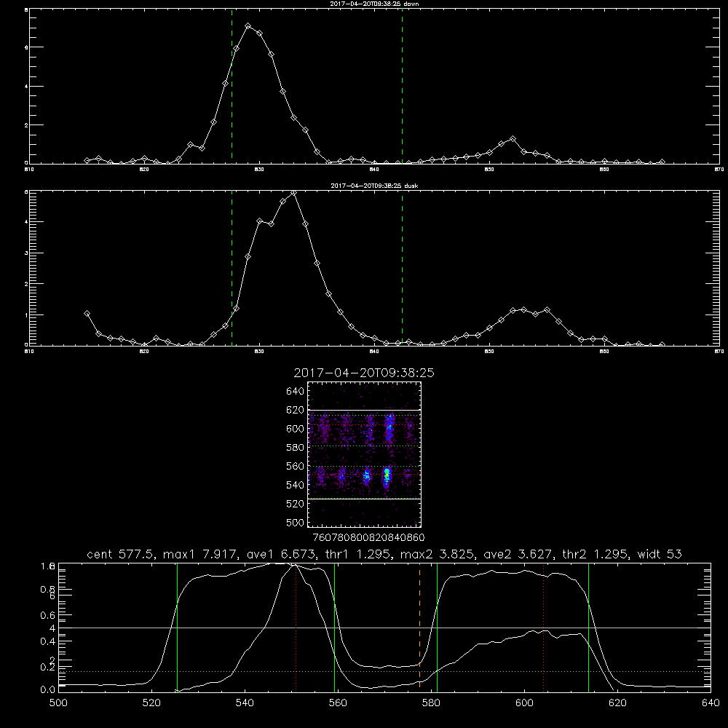Viewport: 728px width, 728px height.
Task: Click '520' on the bottom plot x-axis
Action: pos(151,703)
